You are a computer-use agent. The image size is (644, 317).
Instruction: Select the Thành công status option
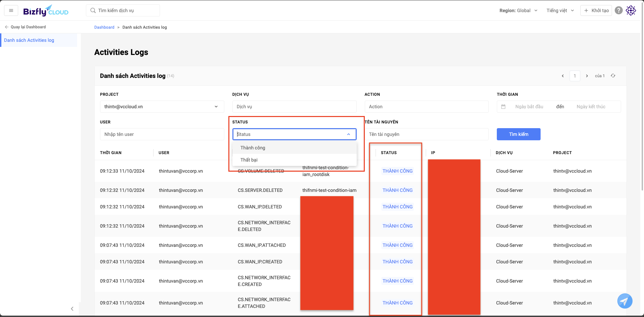[253, 148]
